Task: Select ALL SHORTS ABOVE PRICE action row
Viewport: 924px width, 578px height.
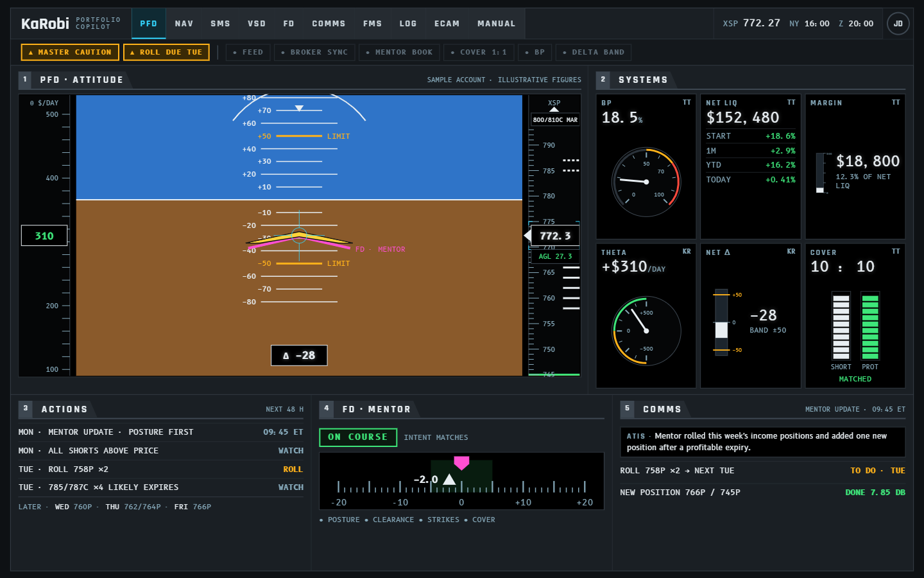Action: click(161, 451)
